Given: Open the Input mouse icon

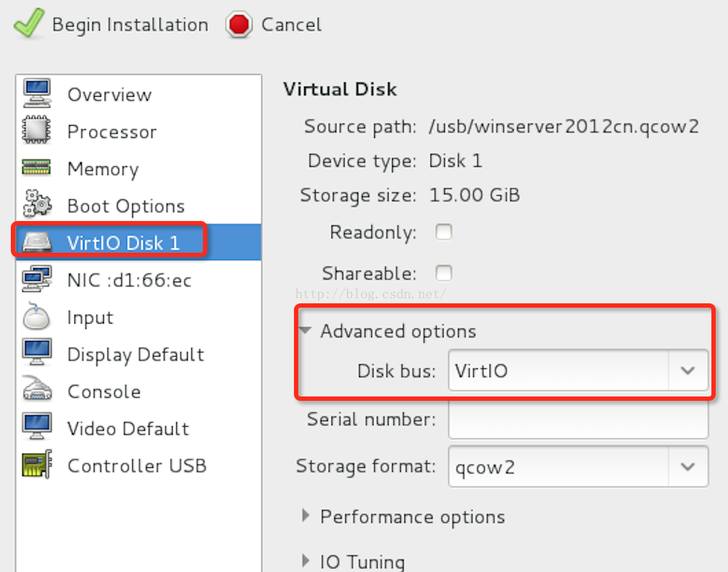Looking at the screenshot, I should tap(37, 316).
